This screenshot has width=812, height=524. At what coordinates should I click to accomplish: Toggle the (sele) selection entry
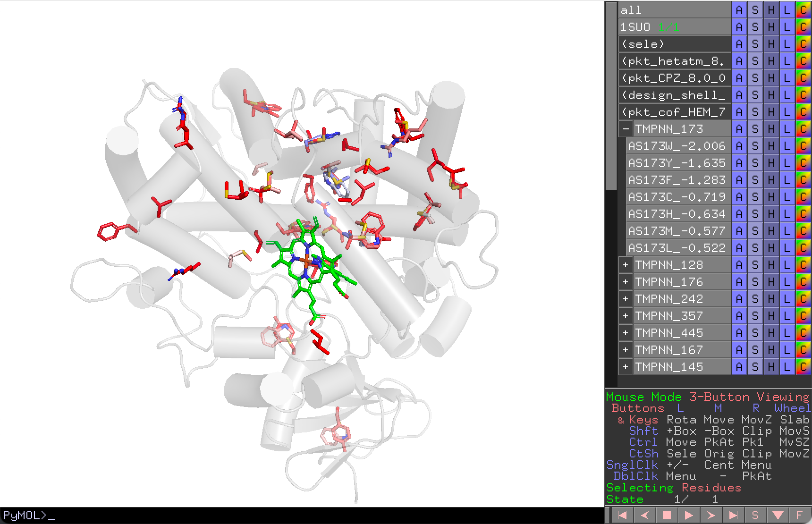coord(675,44)
